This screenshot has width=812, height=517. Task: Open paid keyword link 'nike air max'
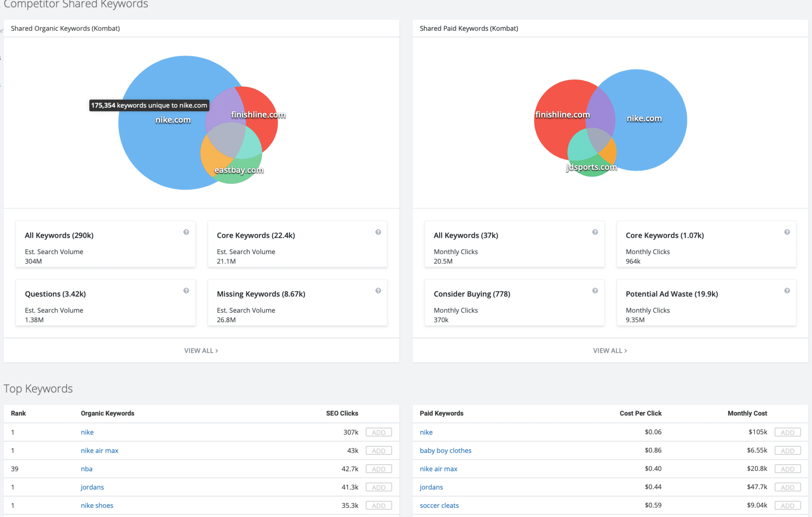coord(439,469)
